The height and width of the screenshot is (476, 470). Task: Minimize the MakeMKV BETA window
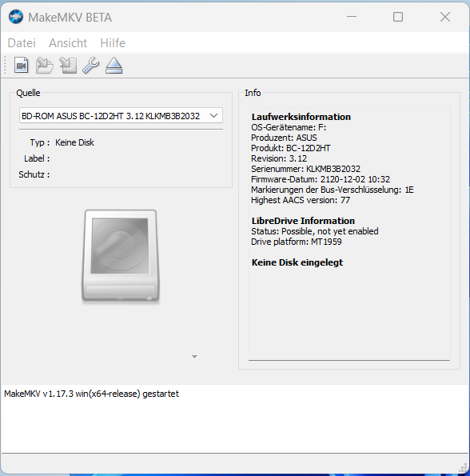tap(352, 17)
